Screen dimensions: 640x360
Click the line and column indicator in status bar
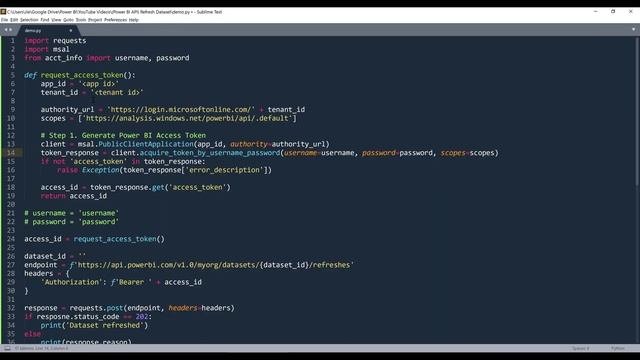42,349
